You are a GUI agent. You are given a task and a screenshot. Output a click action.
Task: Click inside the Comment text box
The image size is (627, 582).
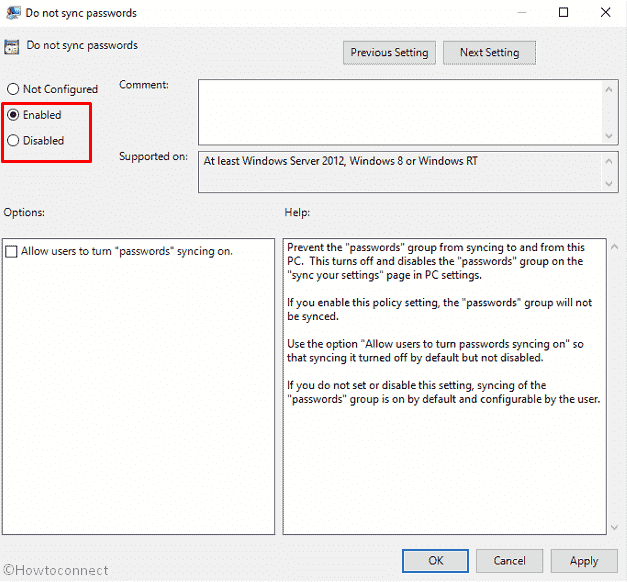(400, 111)
